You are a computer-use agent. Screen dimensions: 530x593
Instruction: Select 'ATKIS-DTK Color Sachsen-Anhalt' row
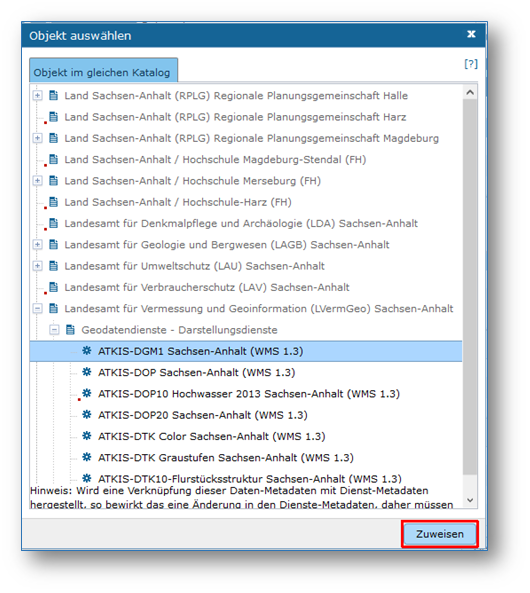pyautogui.click(x=246, y=436)
